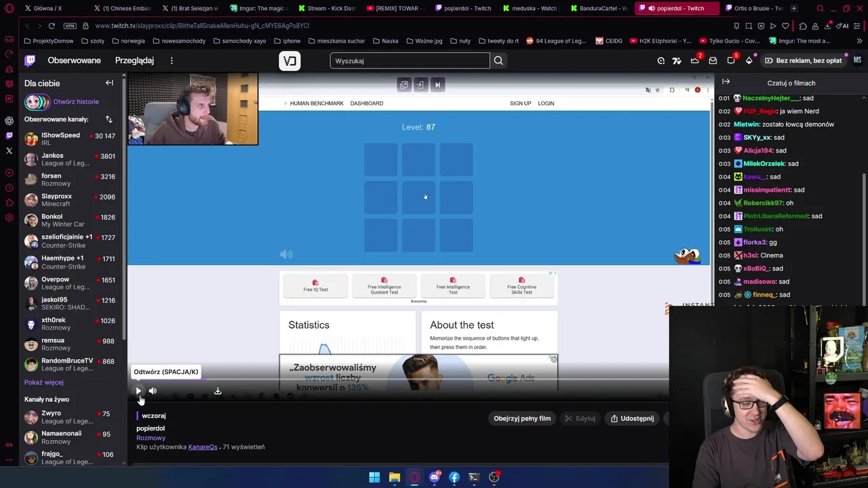Open the Otwórz historie link
This screenshot has width=868, height=488.
[76, 102]
